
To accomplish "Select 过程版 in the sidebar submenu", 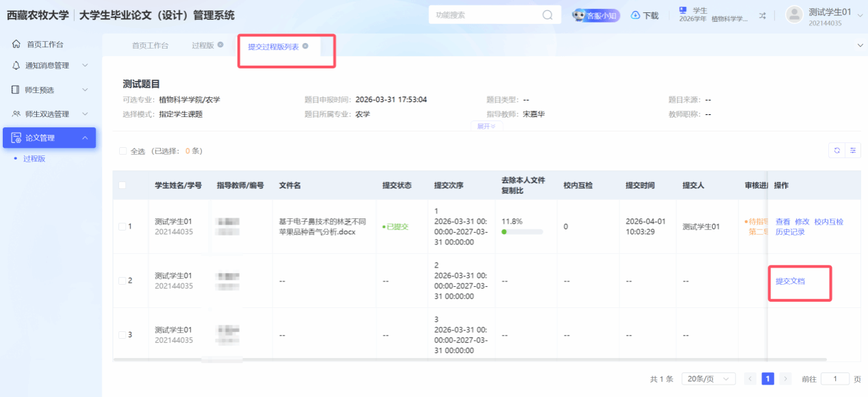I will click(34, 159).
